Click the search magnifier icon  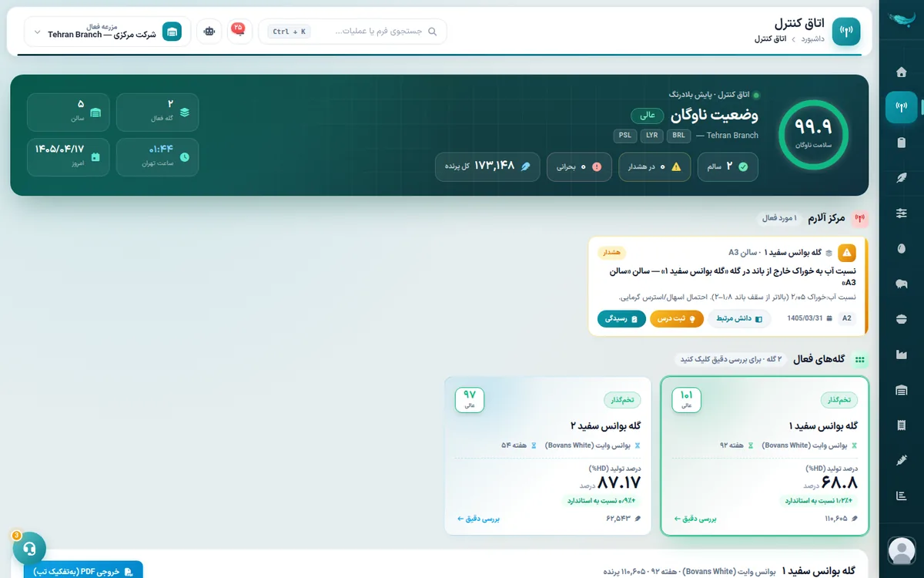(432, 32)
